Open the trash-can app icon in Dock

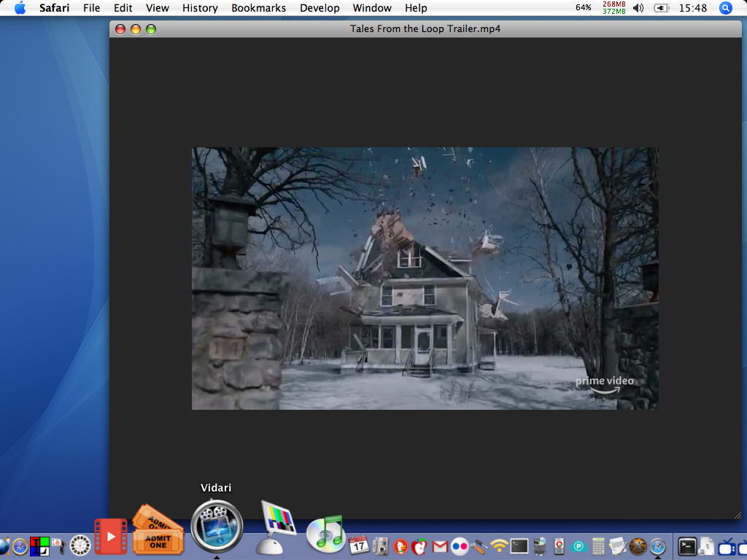pyautogui.click(x=539, y=546)
